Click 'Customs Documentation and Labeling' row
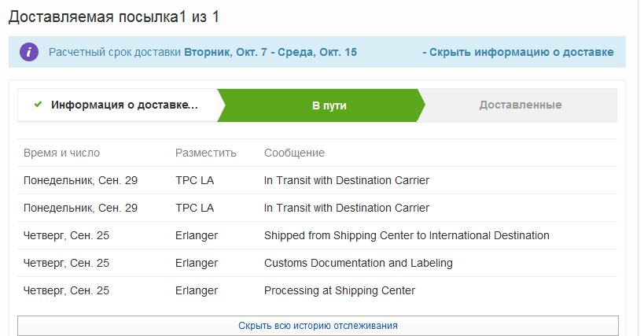Screen dimensions: 644x336 pyautogui.click(x=358, y=263)
